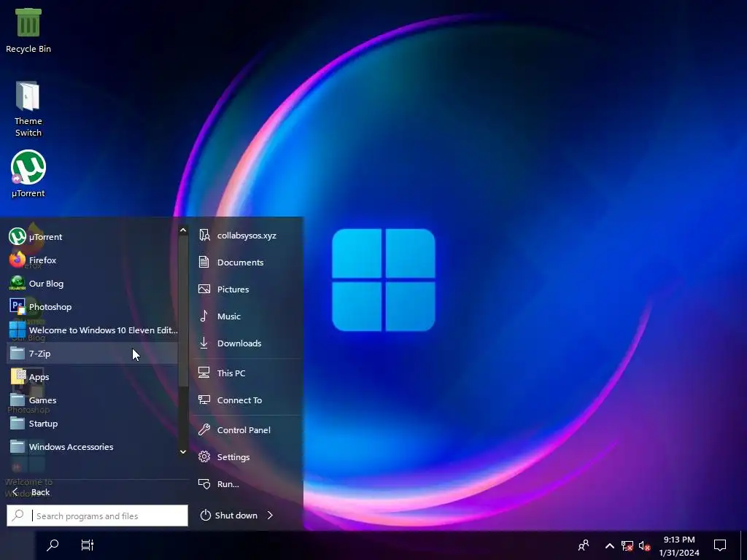Open Welcome to Windows 10 Eleven Edition entry
Screen dimensions: 747x560
92,330
